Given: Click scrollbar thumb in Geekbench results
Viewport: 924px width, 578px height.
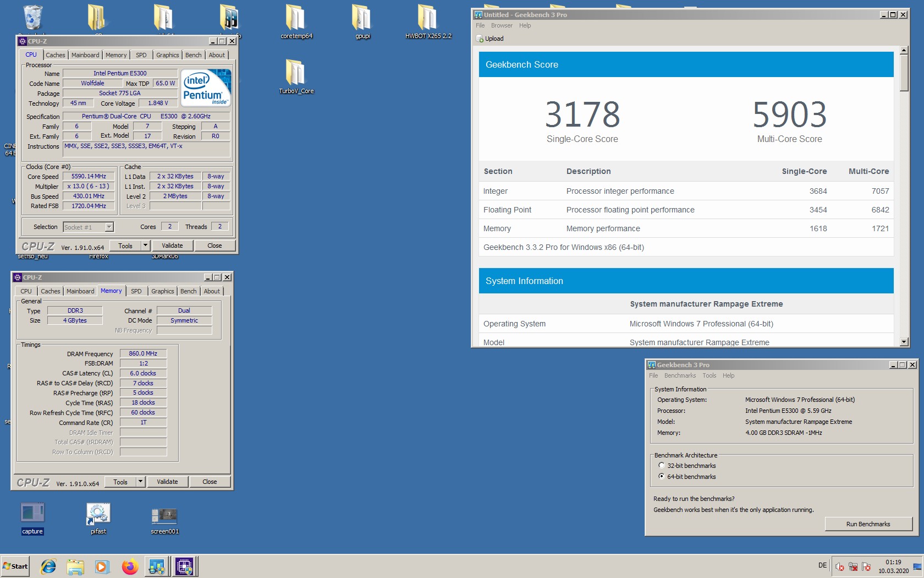Looking at the screenshot, I should pyautogui.click(x=904, y=73).
